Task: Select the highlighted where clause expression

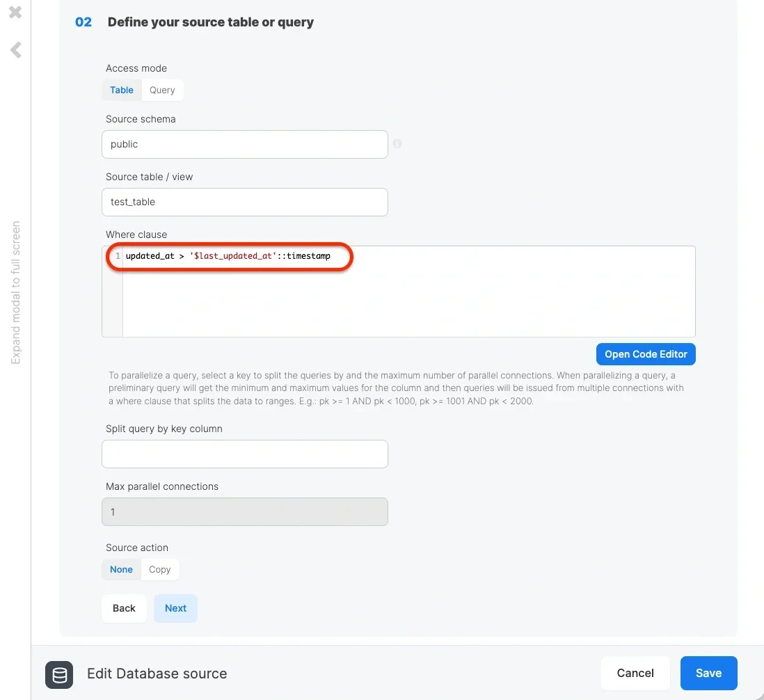Action: tap(230, 256)
